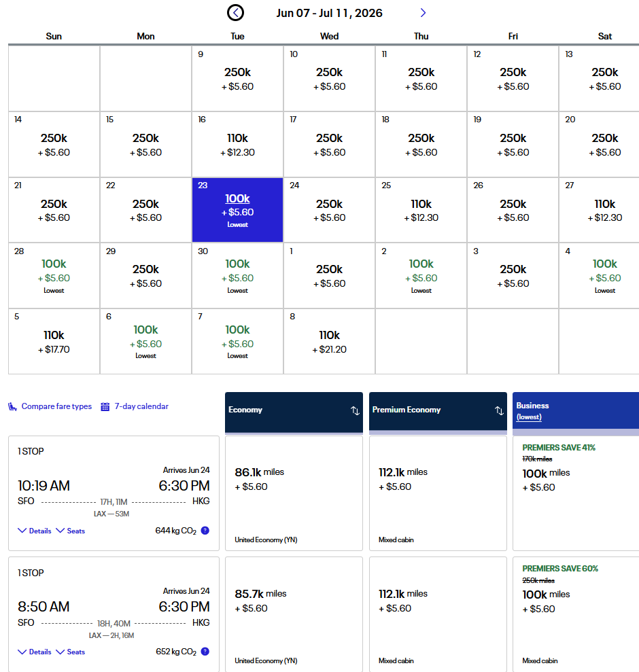Pick June 16 with 110k miles
The height and width of the screenshot is (672, 639).
click(x=237, y=145)
